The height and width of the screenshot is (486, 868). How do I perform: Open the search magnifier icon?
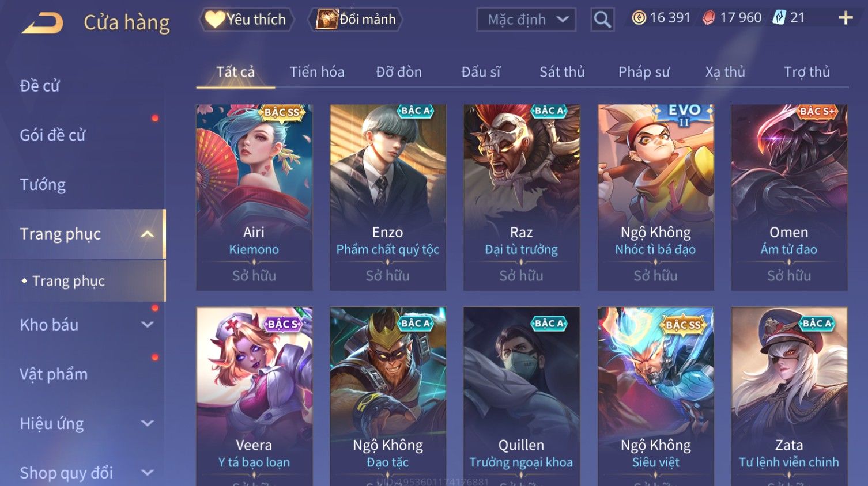pyautogui.click(x=602, y=20)
